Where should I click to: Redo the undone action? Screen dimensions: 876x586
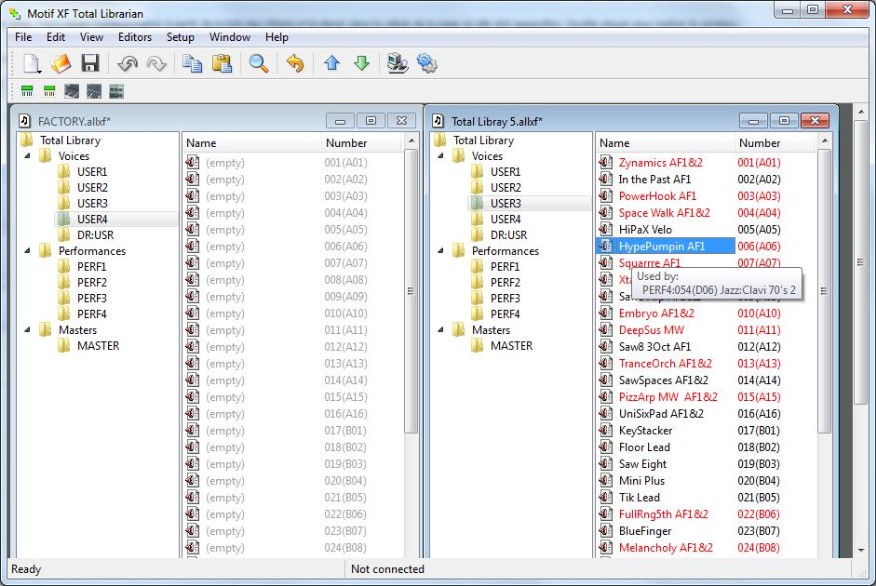tap(156, 64)
